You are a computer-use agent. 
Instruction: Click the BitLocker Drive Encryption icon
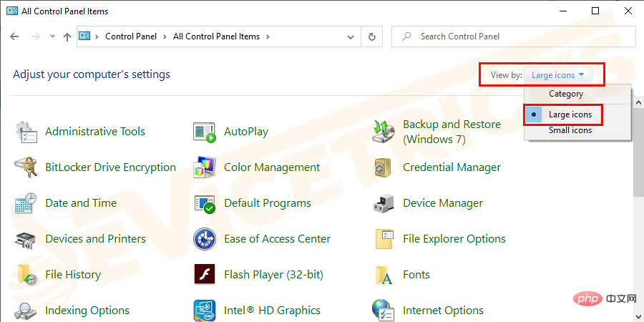(x=26, y=167)
